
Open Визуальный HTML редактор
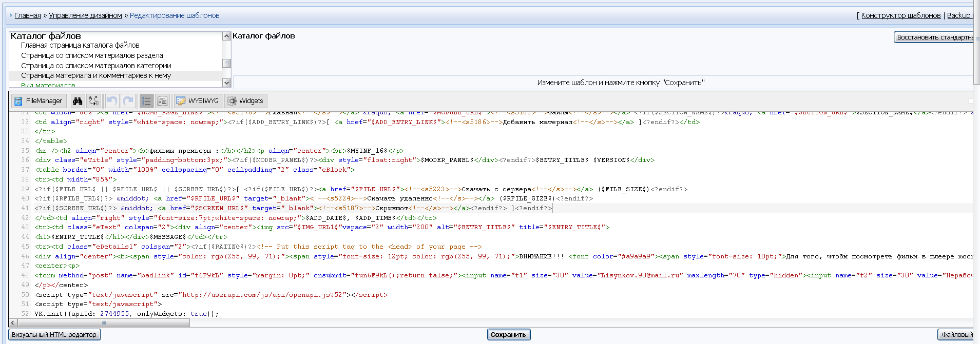pyautogui.click(x=54, y=334)
